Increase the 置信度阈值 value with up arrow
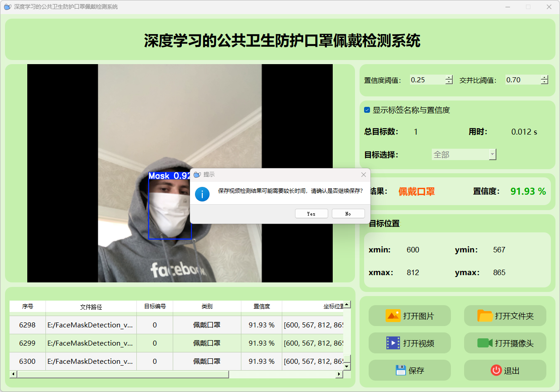Screen dimensions: 560x392 coord(449,77)
